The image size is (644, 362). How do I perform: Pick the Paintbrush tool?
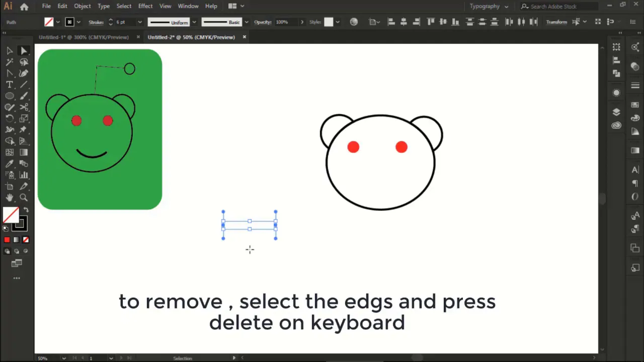24,96
